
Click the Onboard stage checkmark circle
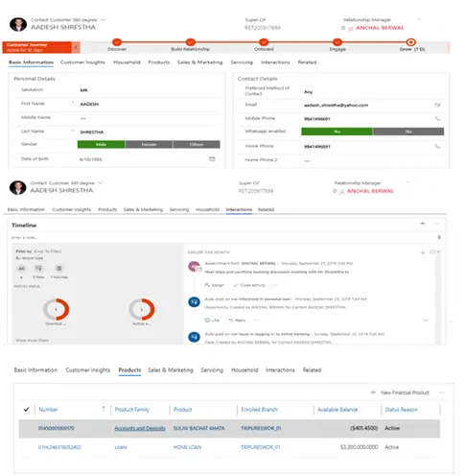[x=264, y=42]
